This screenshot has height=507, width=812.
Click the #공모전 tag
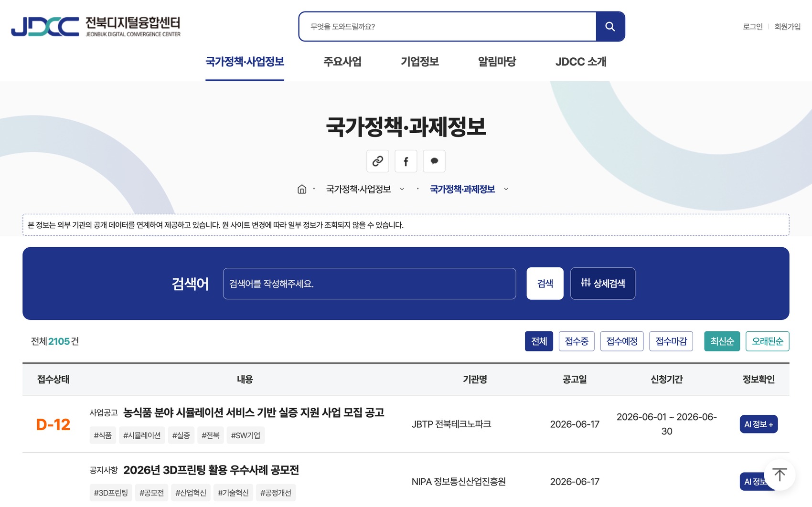point(151,493)
